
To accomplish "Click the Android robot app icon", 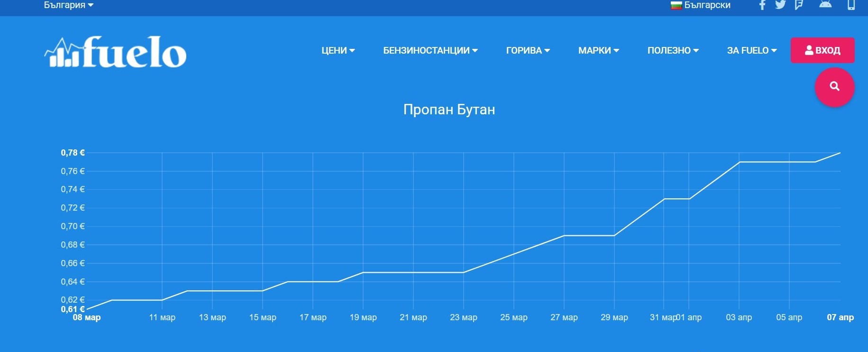I will click(825, 5).
